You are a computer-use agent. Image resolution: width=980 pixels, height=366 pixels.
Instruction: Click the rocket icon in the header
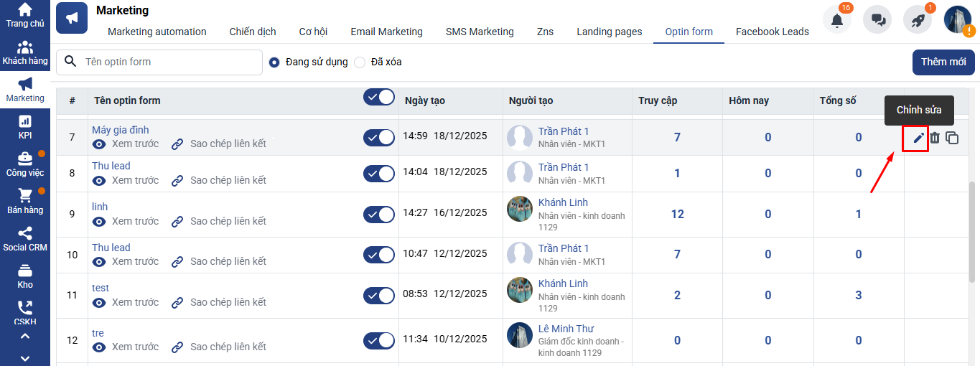[x=918, y=20]
